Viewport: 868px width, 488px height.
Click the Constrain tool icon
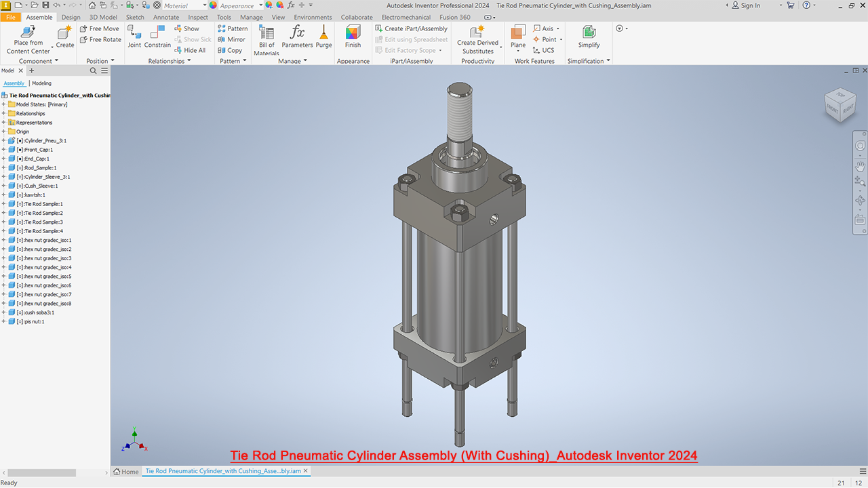coord(157,37)
